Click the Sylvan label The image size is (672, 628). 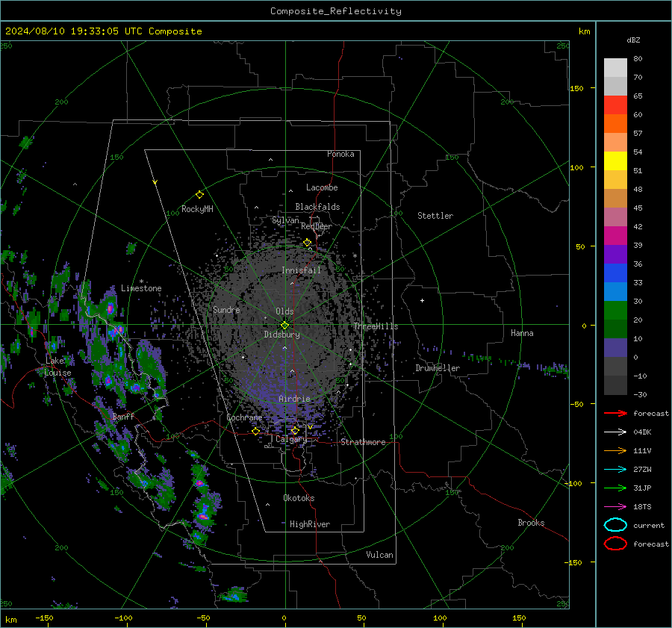285,220
